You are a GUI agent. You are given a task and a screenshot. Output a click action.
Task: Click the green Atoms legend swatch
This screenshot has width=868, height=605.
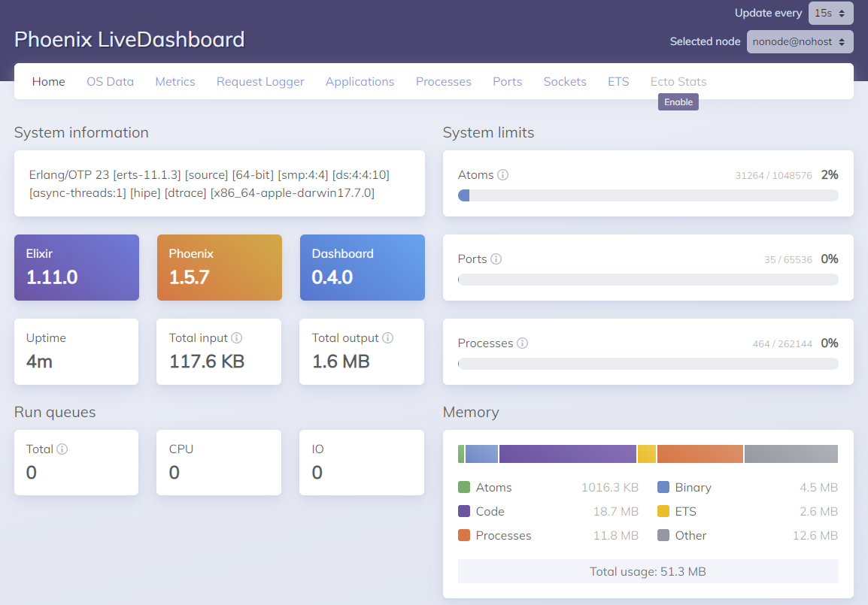(x=464, y=487)
